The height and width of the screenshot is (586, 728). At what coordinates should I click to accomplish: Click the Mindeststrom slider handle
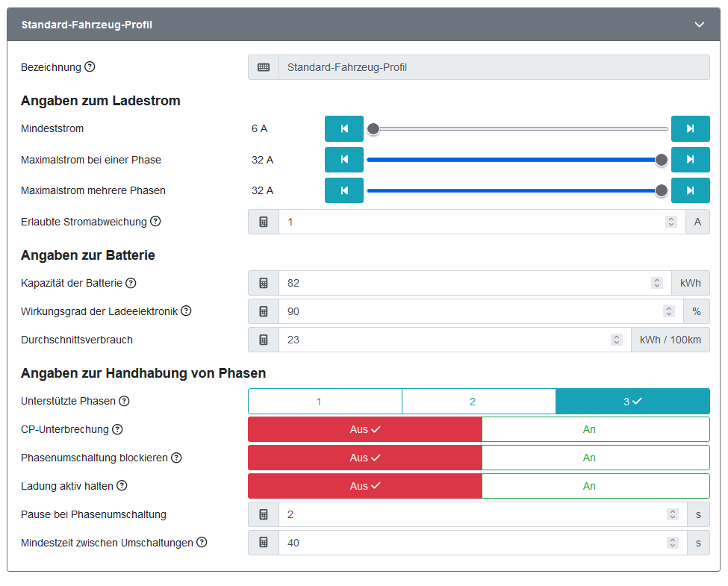(x=373, y=129)
